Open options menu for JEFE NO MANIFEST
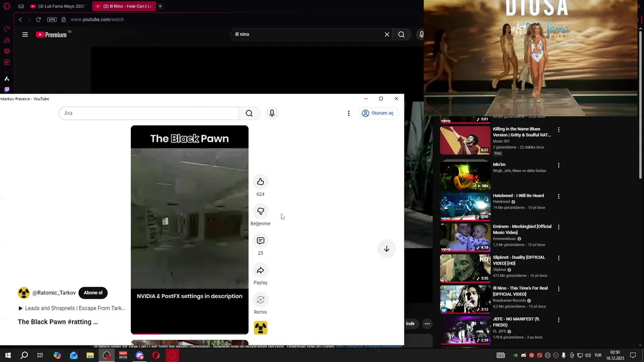The height and width of the screenshot is (362, 644). pyautogui.click(x=558, y=320)
